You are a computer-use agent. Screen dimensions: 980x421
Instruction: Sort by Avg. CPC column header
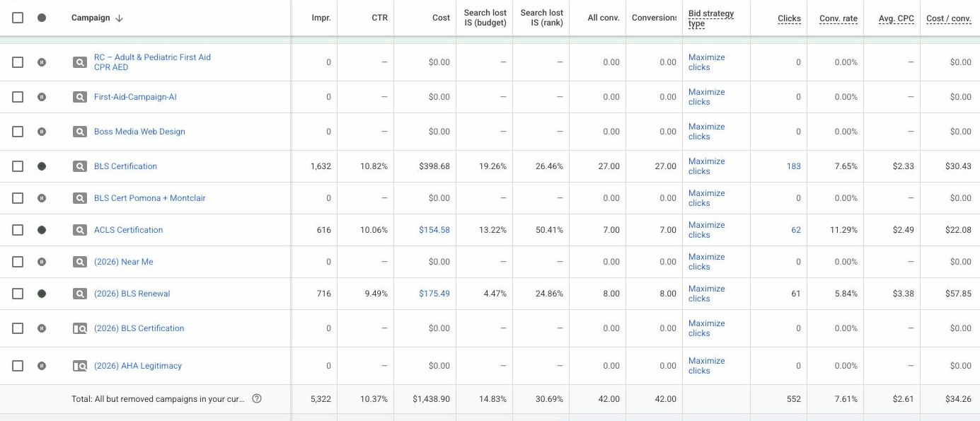pos(897,18)
